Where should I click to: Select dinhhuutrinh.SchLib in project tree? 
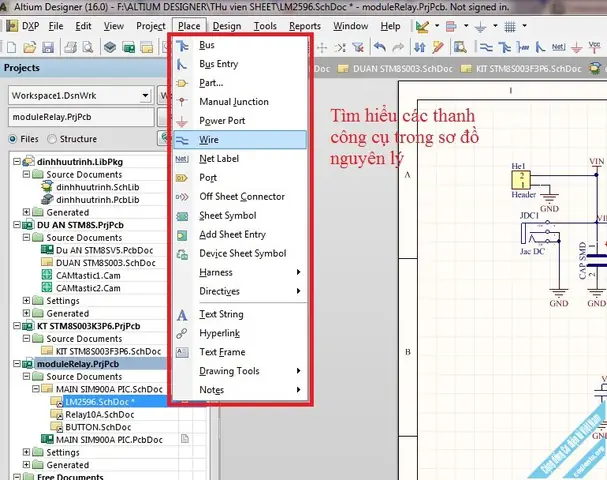tap(98, 187)
